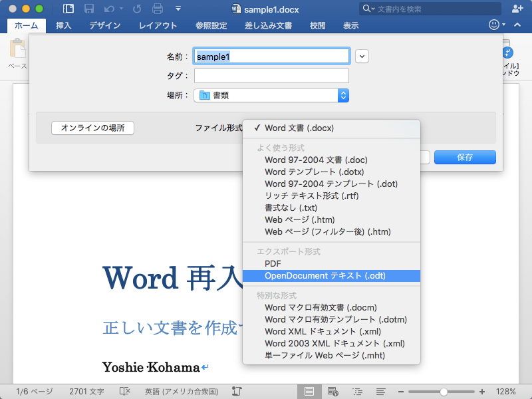The image size is (532, 399).
Task: Open the Quick Access toolbar customize arrow
Action: tap(178, 9)
